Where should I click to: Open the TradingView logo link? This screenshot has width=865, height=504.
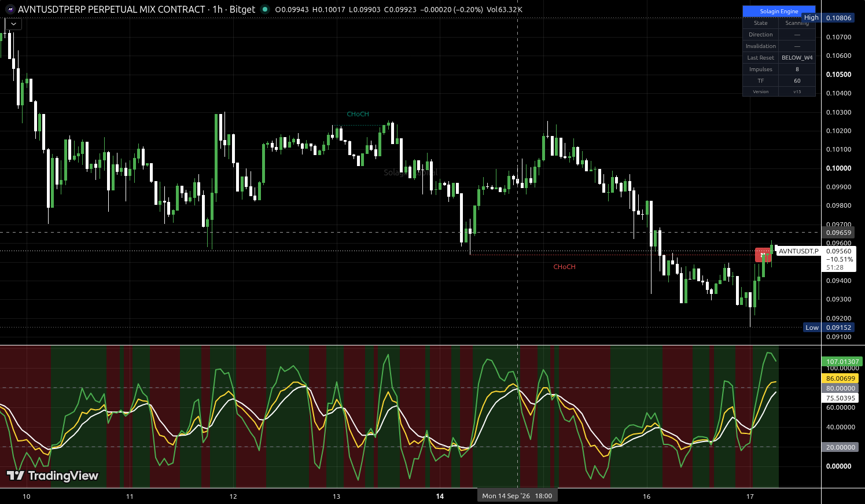tap(53, 476)
